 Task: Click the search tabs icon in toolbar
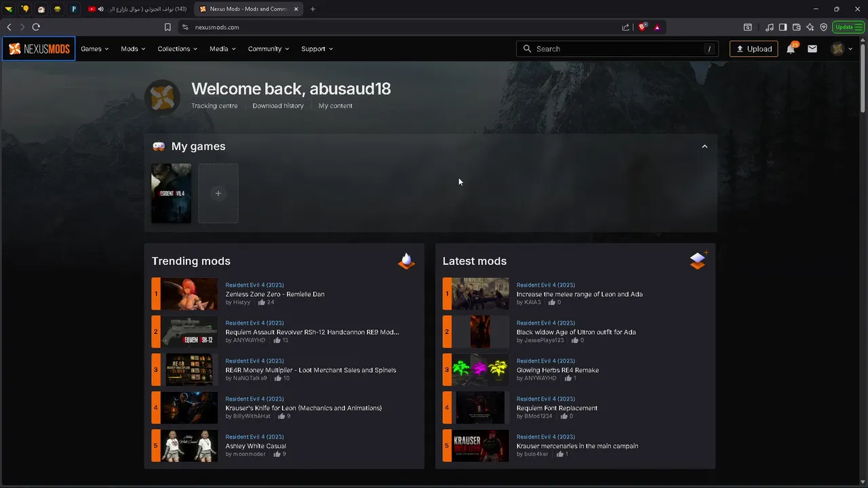[x=747, y=27]
